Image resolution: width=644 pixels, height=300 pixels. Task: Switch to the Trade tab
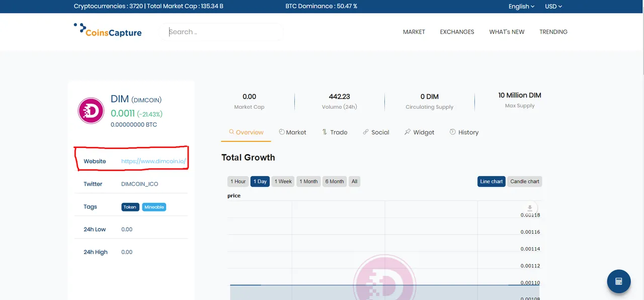(x=335, y=132)
